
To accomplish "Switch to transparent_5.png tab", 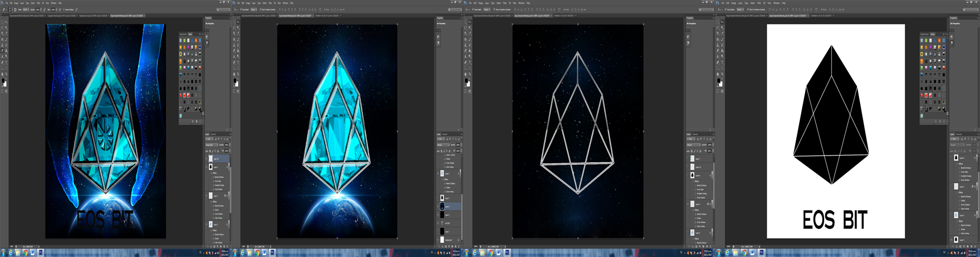I will (94, 15).
